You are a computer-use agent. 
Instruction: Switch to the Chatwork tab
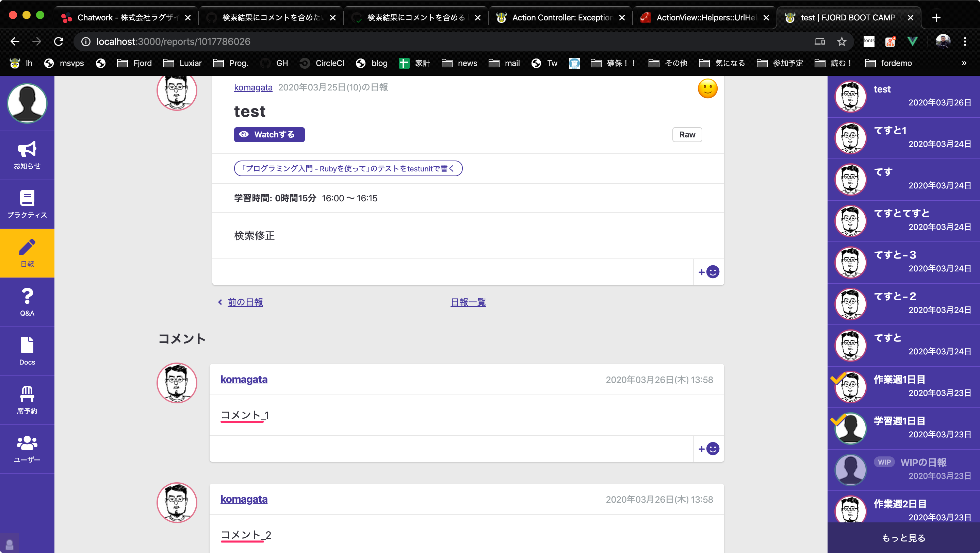122,17
